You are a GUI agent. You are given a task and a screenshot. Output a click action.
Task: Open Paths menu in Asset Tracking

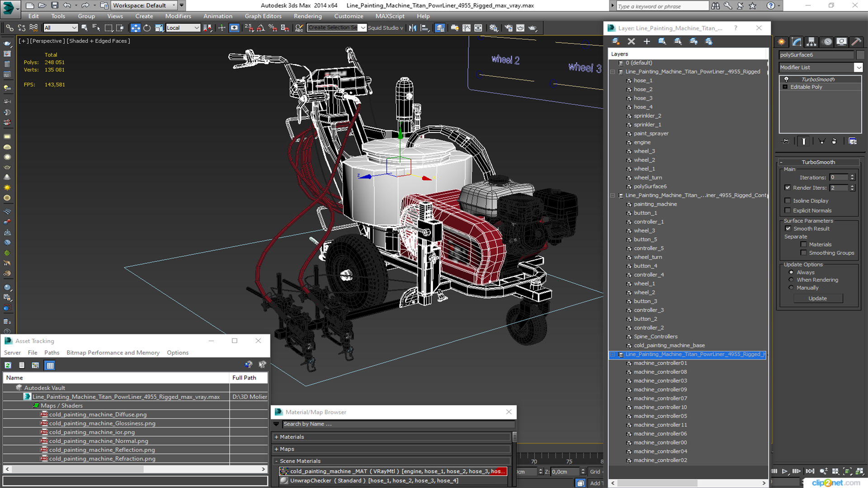52,353
